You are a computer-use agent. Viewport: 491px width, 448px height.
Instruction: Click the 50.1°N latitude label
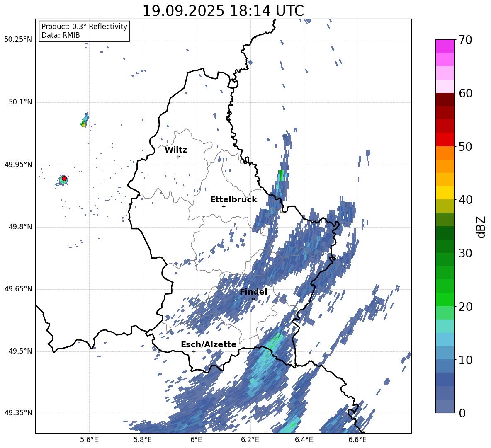coord(21,102)
